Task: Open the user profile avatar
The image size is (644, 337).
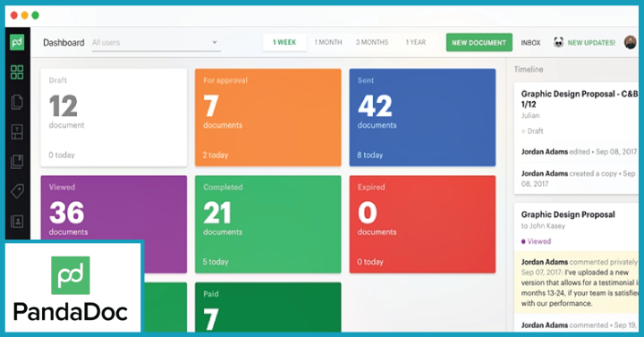Action: tap(630, 42)
